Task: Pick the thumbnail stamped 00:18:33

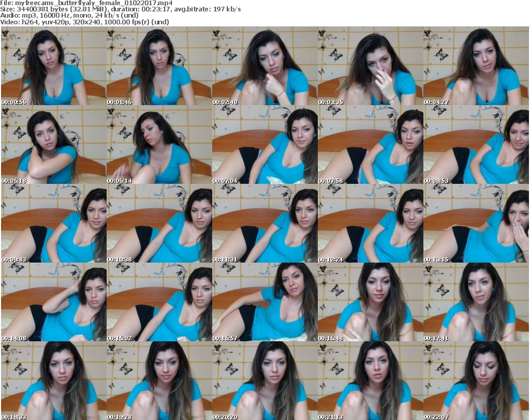Action: click(x=53, y=381)
